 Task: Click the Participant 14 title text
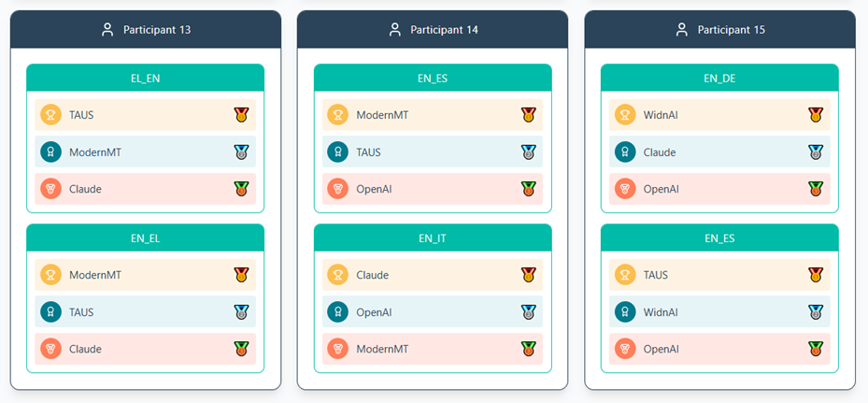[x=444, y=30]
